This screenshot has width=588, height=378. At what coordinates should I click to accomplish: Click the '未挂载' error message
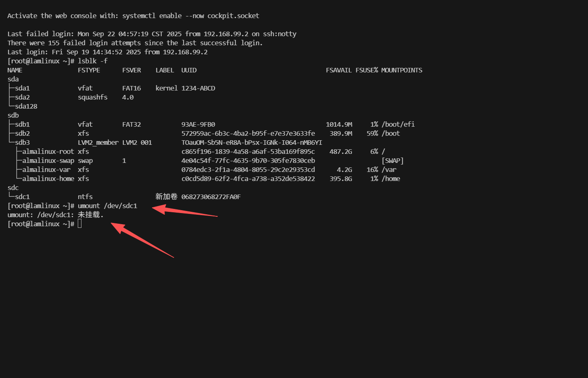[x=89, y=215]
